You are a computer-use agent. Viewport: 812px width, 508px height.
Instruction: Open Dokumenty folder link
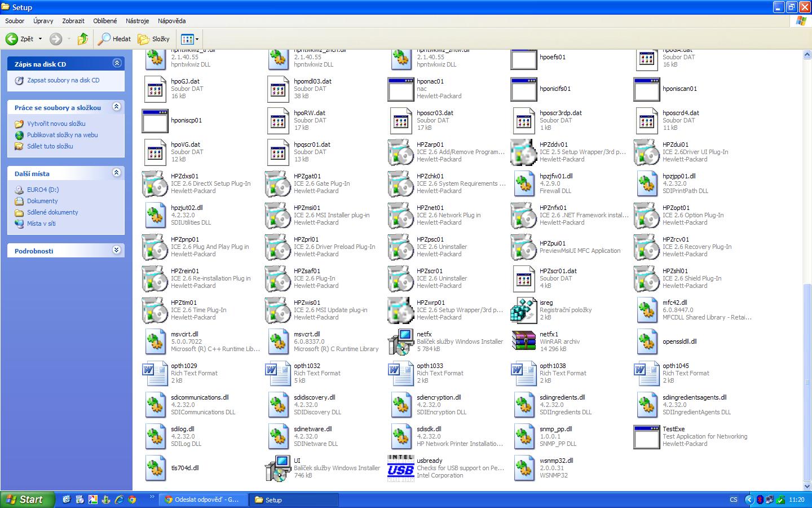coord(42,201)
